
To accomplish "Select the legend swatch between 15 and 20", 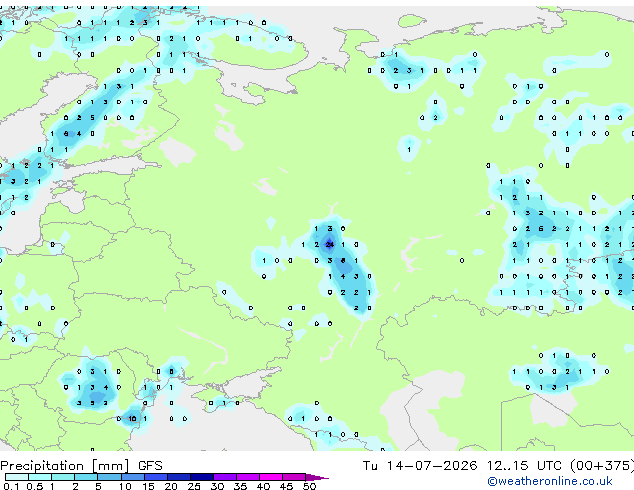I will click(x=156, y=477).
